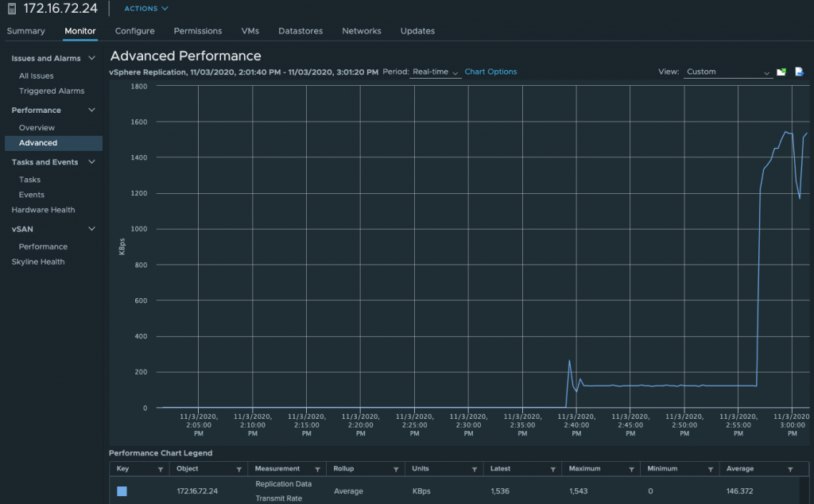This screenshot has width=814, height=504.
Task: Filter the Maximum column
Action: (x=632, y=469)
